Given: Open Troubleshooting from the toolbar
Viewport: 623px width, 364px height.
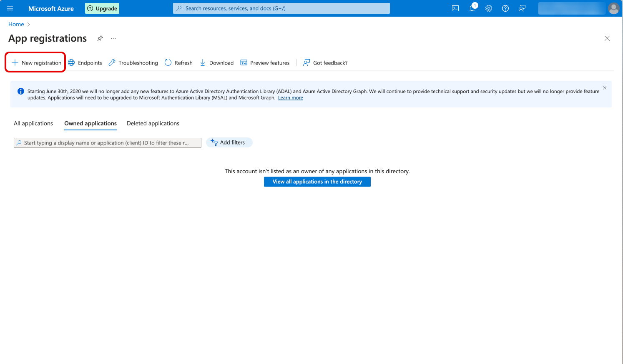Looking at the screenshot, I should pyautogui.click(x=133, y=63).
